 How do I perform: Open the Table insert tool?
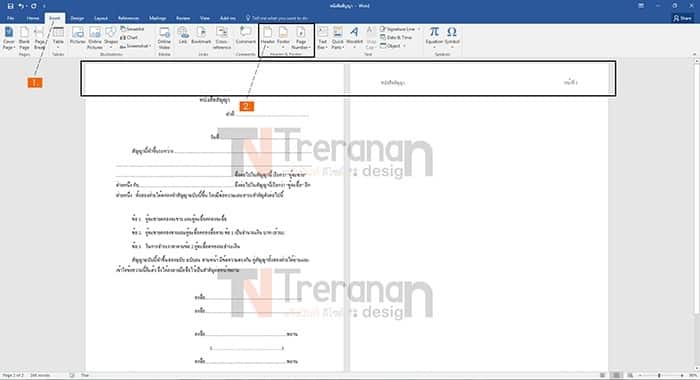click(x=58, y=38)
